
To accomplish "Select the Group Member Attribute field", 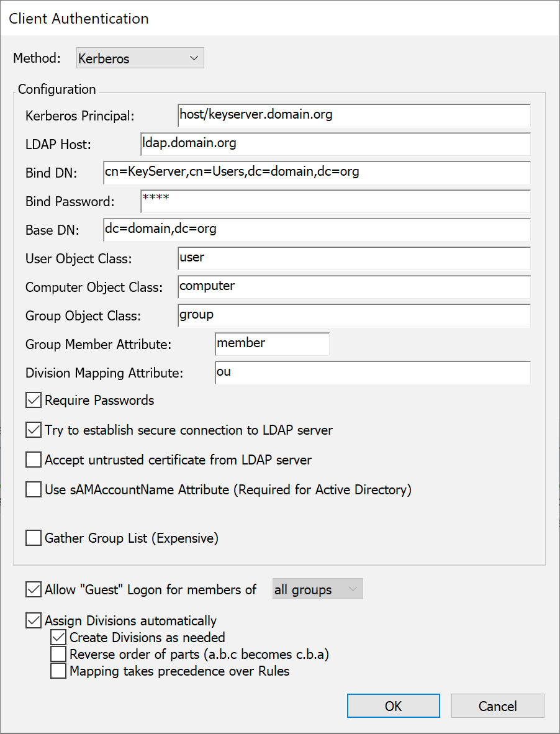I will 272,344.
